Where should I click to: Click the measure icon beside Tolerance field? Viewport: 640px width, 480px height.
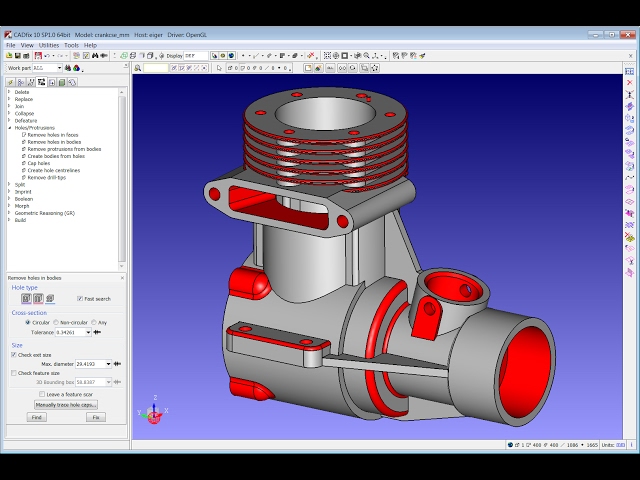98,332
